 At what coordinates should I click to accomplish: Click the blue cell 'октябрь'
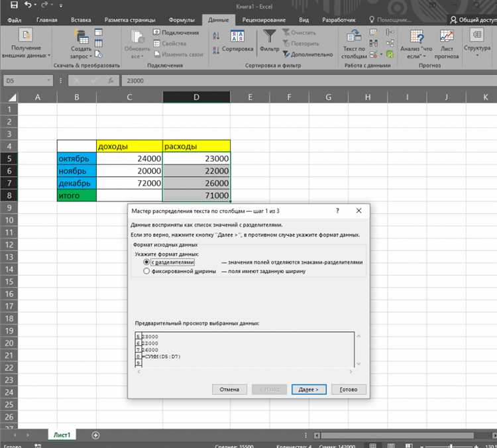(77, 158)
